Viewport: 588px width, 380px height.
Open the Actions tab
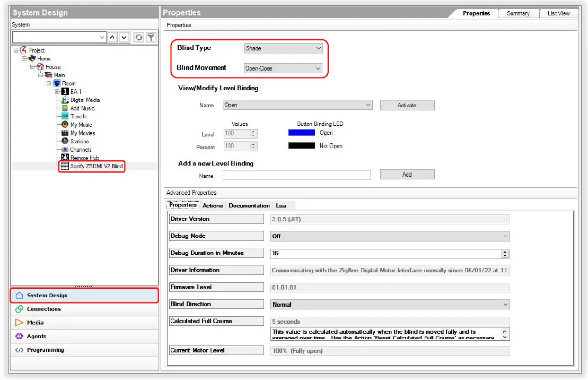213,205
